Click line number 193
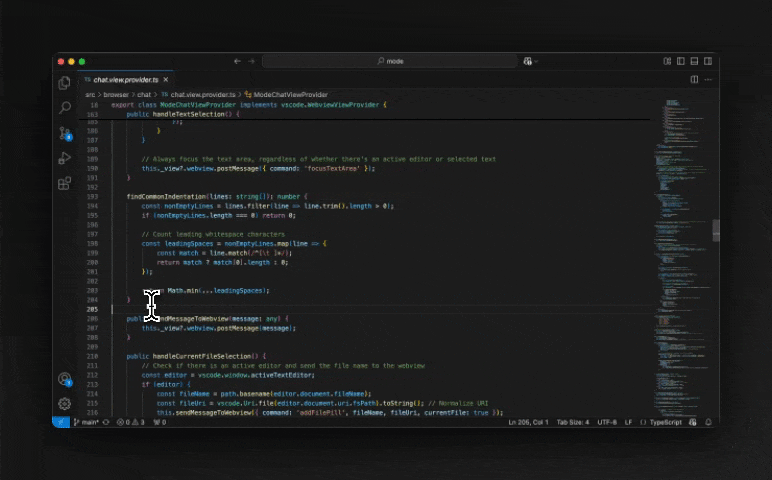This screenshot has width=772, height=480. click(x=93, y=196)
